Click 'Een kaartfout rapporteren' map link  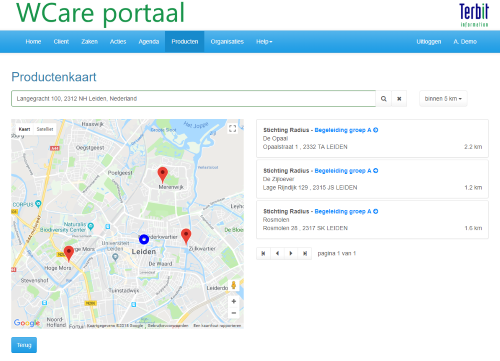pos(217,326)
